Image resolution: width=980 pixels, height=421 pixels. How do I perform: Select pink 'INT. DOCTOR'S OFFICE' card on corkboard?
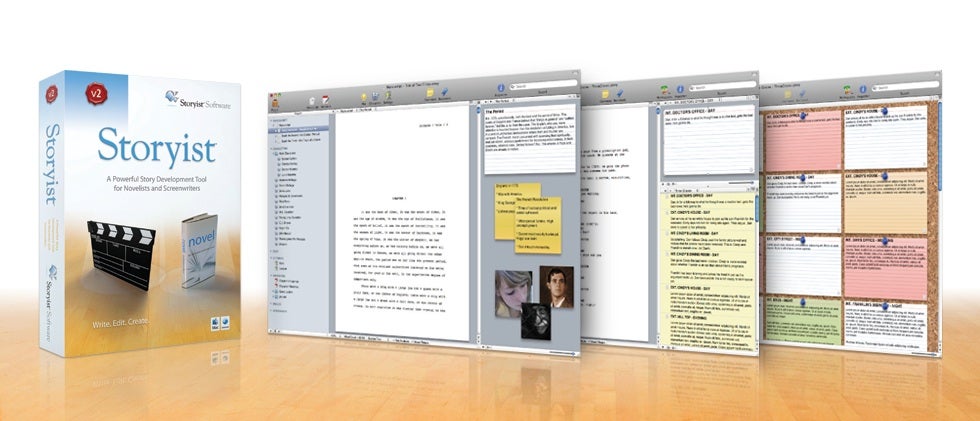pyautogui.click(x=802, y=142)
